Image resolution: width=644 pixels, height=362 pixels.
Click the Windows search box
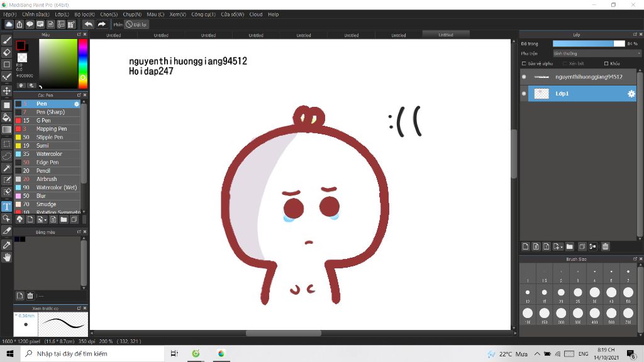[x=92, y=353]
